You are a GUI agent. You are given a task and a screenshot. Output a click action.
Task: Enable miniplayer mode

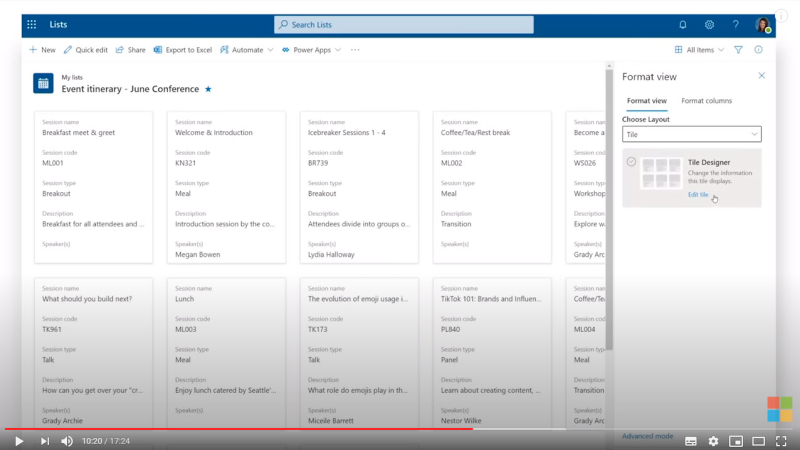coord(736,441)
